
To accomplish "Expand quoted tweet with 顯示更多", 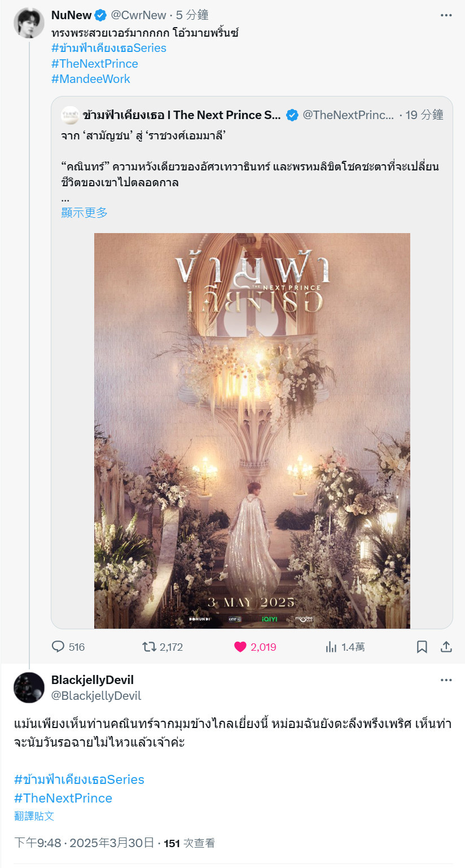I will pos(84,212).
